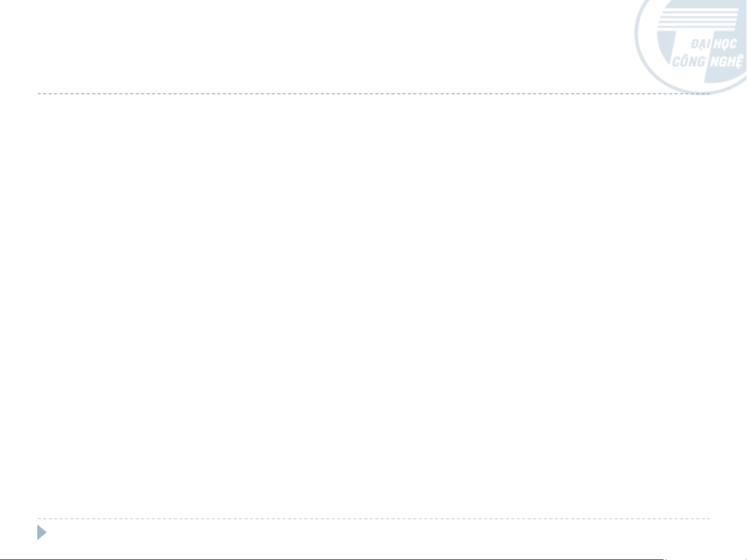This screenshot has width=747, height=560.
Task: Click the right end of bottom dashed line
Action: pyautogui.click(x=707, y=519)
